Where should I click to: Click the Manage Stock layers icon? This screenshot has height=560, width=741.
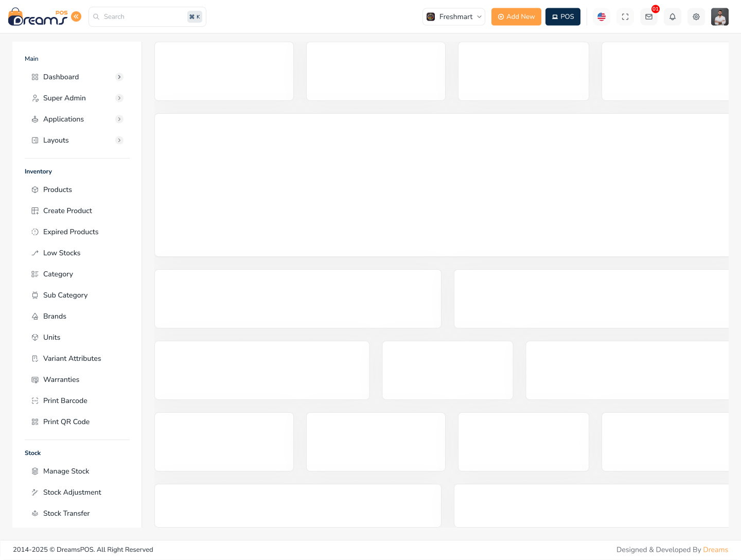pyautogui.click(x=35, y=471)
